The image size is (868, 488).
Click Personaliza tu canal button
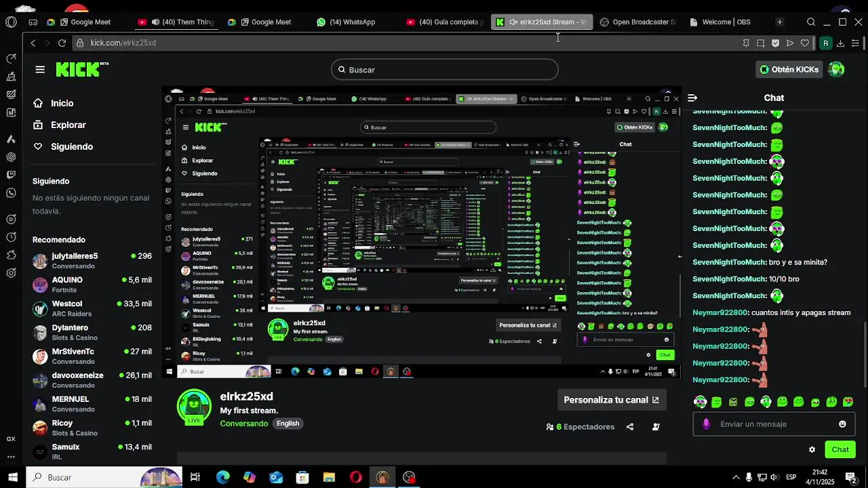612,400
